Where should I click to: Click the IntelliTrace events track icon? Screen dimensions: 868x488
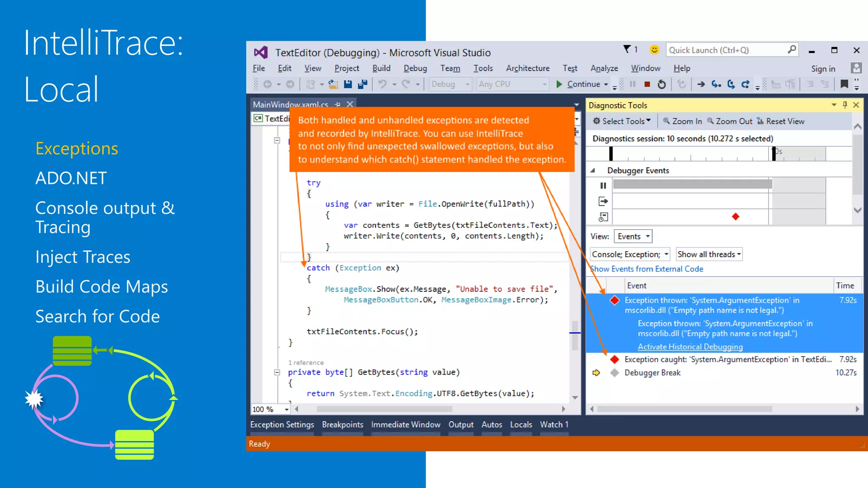click(603, 217)
